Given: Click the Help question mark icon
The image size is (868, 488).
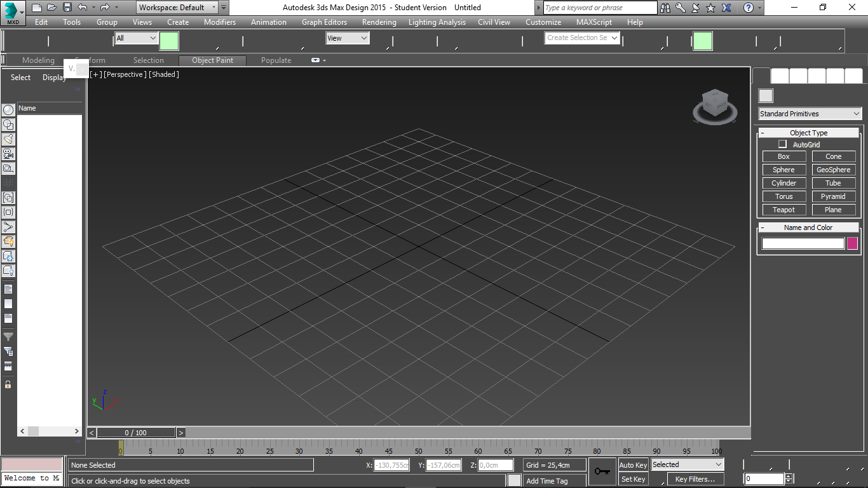Looking at the screenshot, I should coord(749,8).
